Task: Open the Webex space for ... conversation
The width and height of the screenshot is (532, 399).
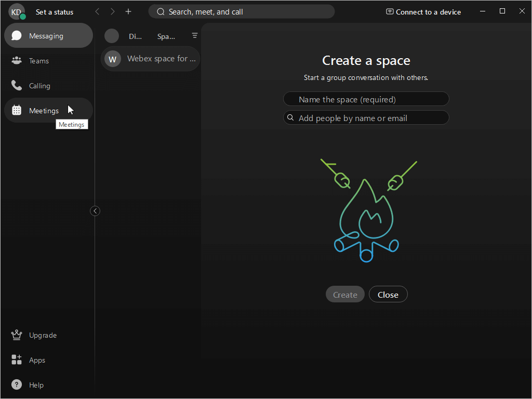Action: coord(150,59)
